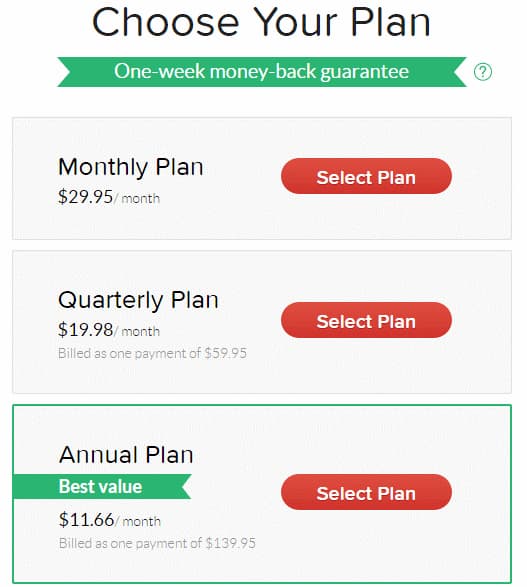The width and height of the screenshot is (527, 587).
Task: Click the green Best value ribbon
Action: click(x=102, y=486)
